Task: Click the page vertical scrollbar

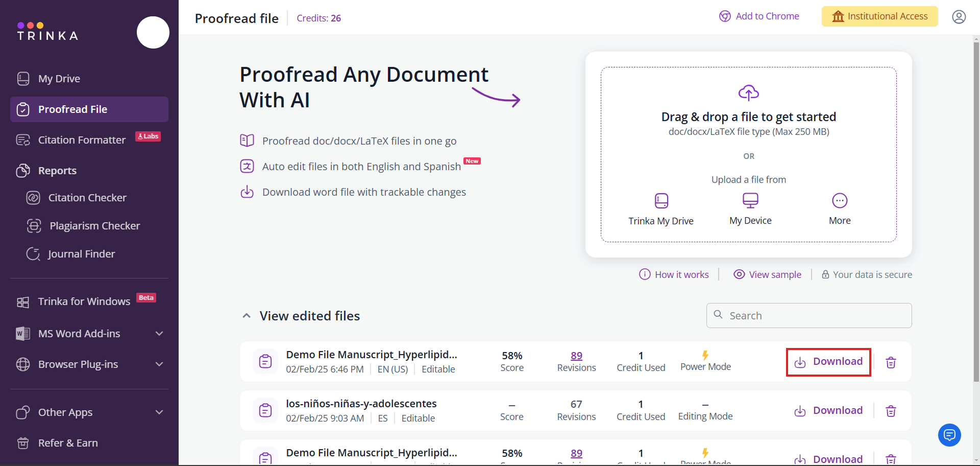Action: click(x=976, y=212)
